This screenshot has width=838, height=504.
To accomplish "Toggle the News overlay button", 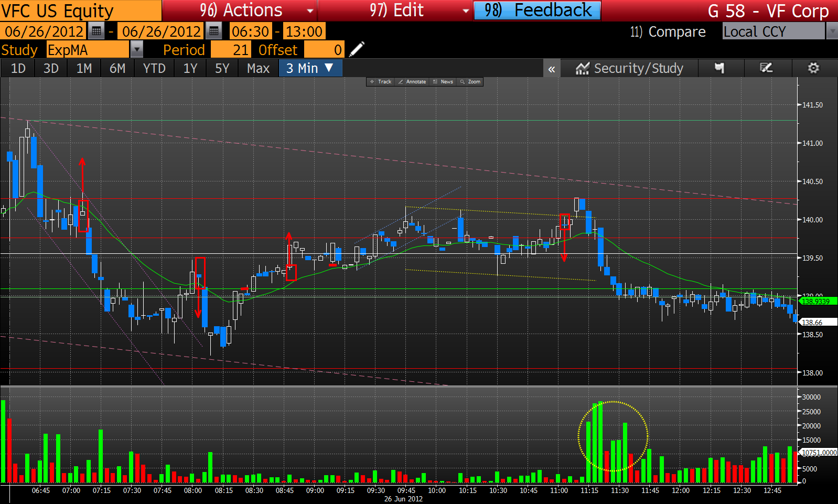I will (443, 82).
